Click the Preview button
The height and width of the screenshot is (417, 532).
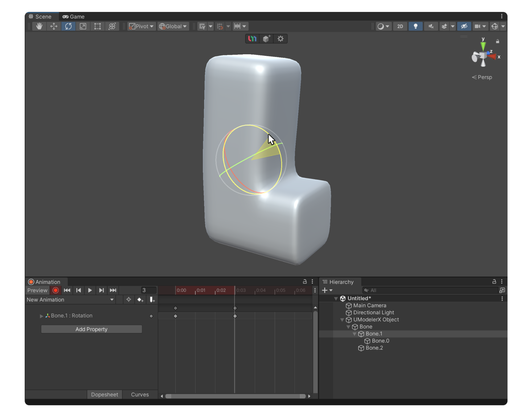point(37,290)
